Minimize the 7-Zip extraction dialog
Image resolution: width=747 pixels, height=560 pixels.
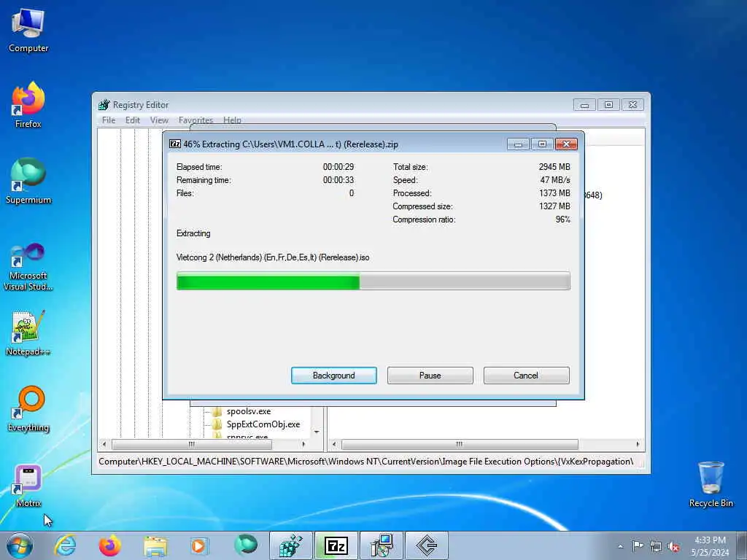(x=519, y=144)
